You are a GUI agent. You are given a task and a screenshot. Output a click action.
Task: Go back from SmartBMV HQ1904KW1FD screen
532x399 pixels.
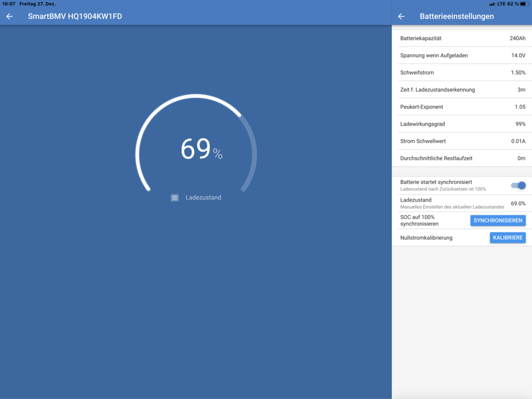coord(9,16)
